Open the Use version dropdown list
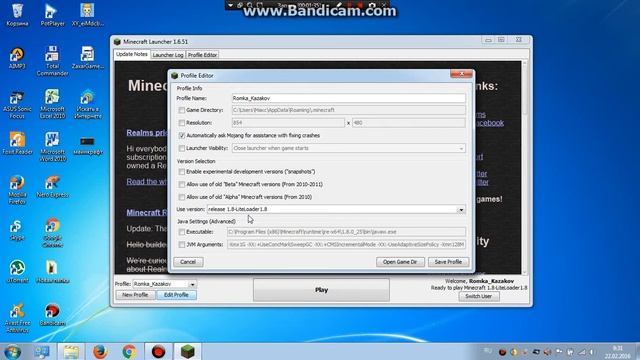This screenshot has height=360, width=640. coord(461,209)
